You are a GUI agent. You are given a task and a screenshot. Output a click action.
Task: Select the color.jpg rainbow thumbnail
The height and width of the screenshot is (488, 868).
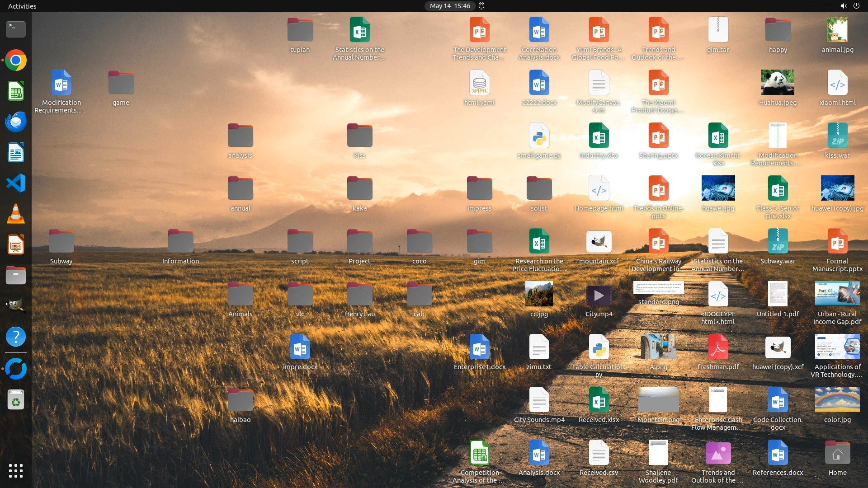[837, 400]
